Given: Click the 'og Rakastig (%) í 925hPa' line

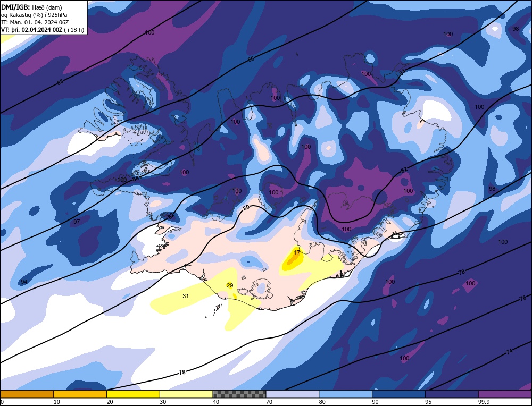Looking at the screenshot, I should 34,15.
